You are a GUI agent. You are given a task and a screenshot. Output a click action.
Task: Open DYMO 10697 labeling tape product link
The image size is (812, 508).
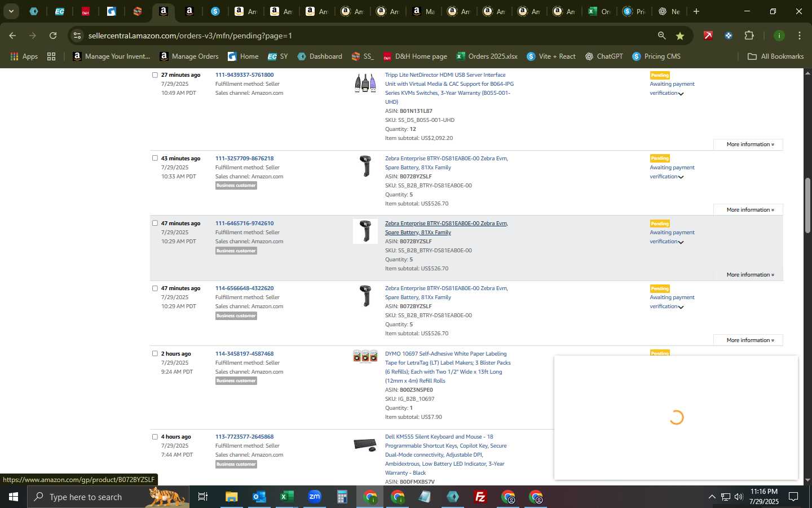pyautogui.click(x=448, y=367)
